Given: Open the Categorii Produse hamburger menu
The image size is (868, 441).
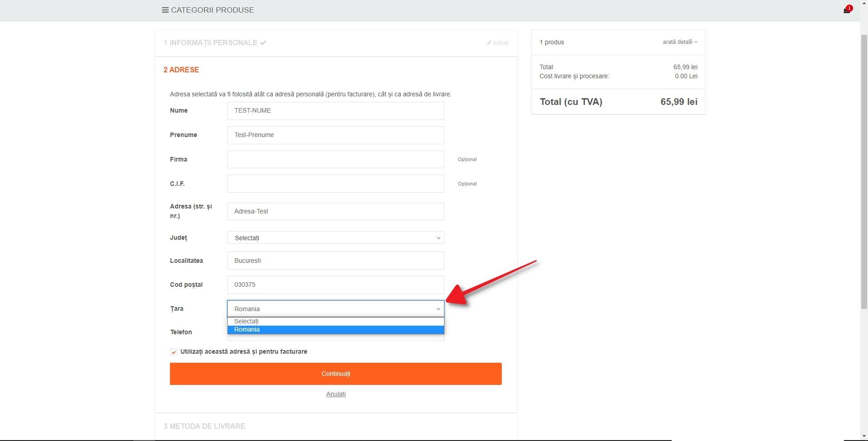Looking at the screenshot, I should (x=208, y=10).
